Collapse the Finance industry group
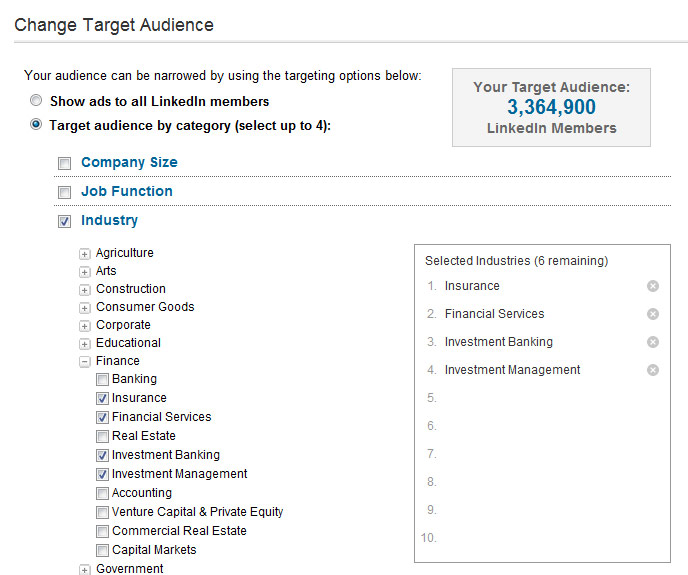The height and width of the screenshot is (575, 688). 85,362
